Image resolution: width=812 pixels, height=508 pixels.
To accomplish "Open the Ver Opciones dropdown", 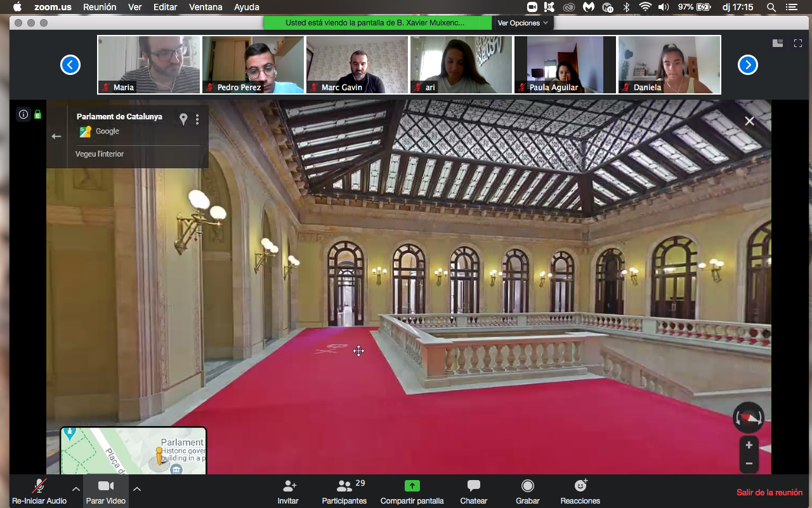I will 523,23.
